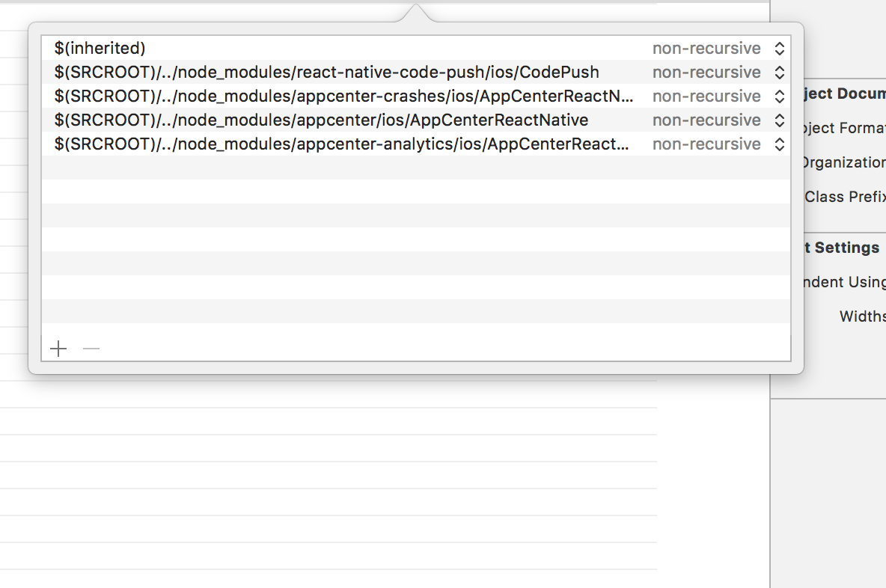
Task: Open non-recursive dropdown for the appcenter-crashes path
Action: [706, 97]
